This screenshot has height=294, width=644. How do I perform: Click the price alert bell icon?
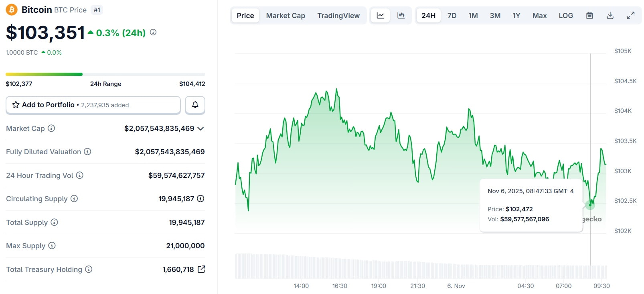click(x=195, y=105)
